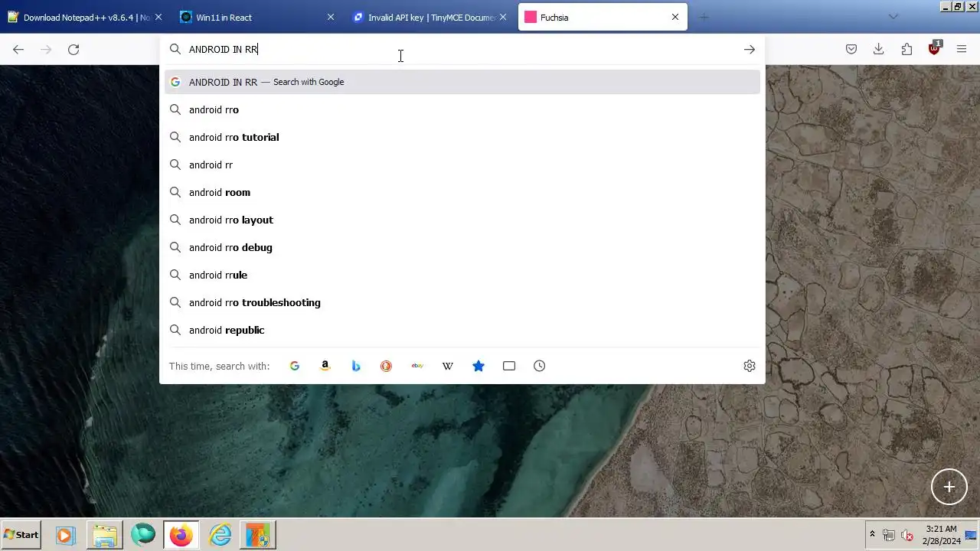This screenshot has width=980, height=551.
Task: Close the TinyMCE Documentation tab
Action: point(503,17)
